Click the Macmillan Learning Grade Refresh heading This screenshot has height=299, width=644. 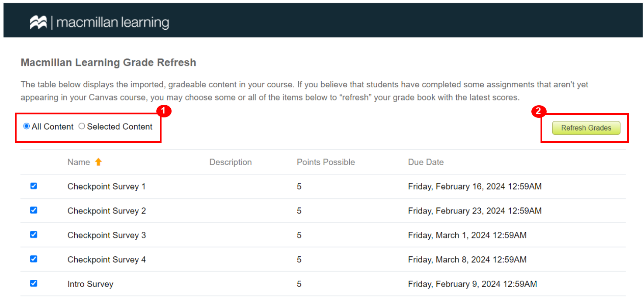tap(108, 62)
